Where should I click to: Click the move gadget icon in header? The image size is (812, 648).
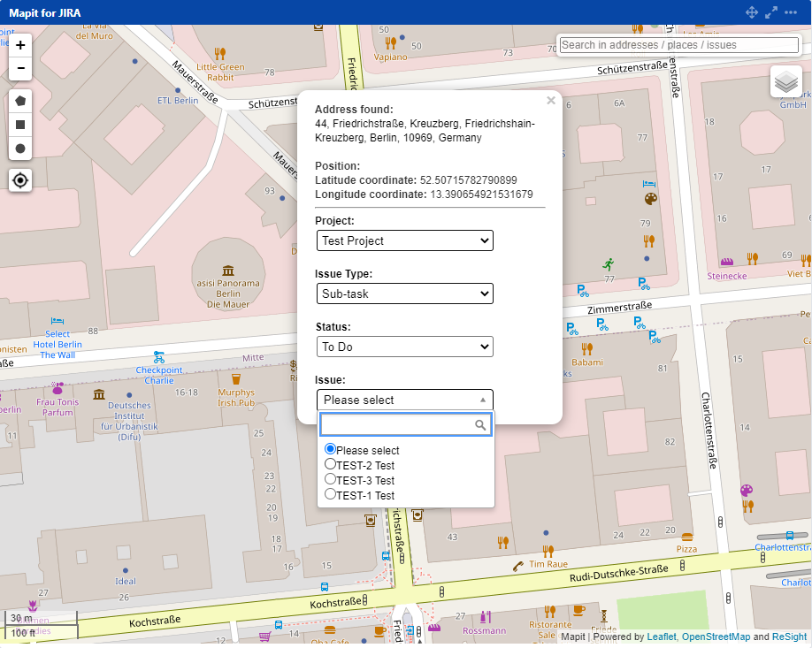pyautogui.click(x=752, y=12)
